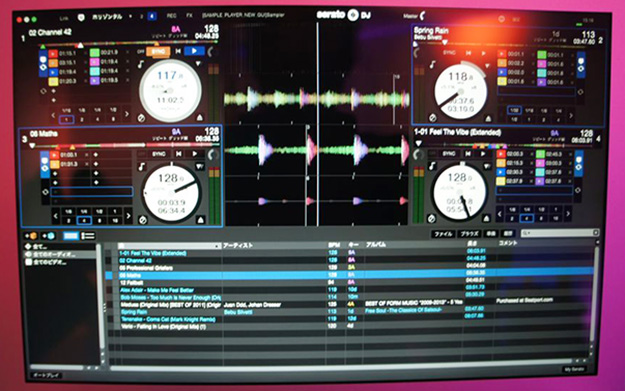Click the censor icon on deck 3
The height and width of the screenshot is (391, 625).
pos(142,220)
